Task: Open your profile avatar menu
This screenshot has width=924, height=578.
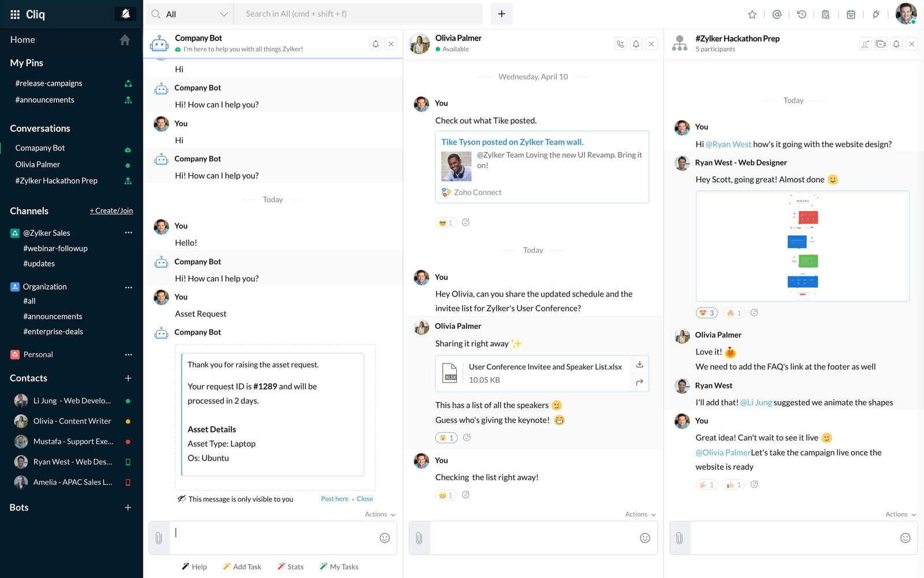Action: coord(906,14)
